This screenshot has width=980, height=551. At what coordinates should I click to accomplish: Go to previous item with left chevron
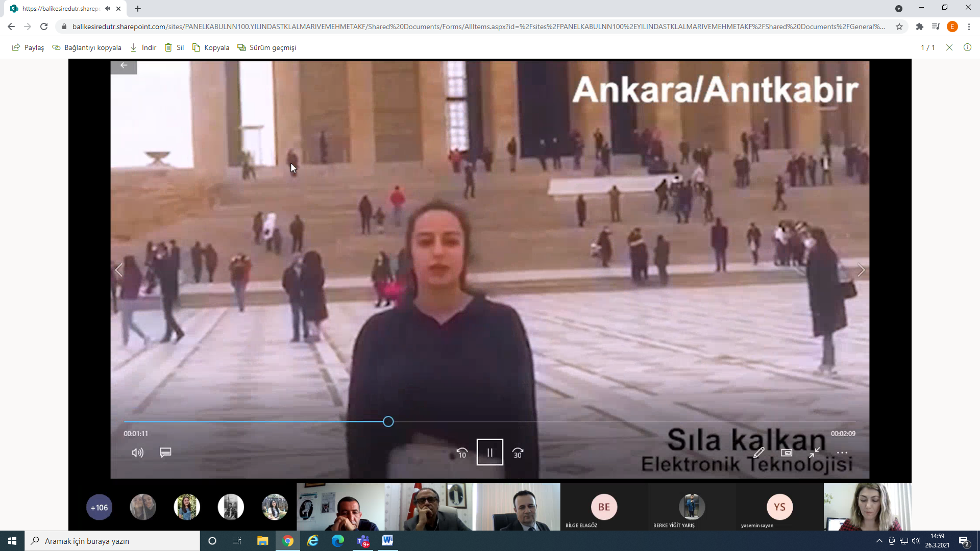[x=119, y=270]
